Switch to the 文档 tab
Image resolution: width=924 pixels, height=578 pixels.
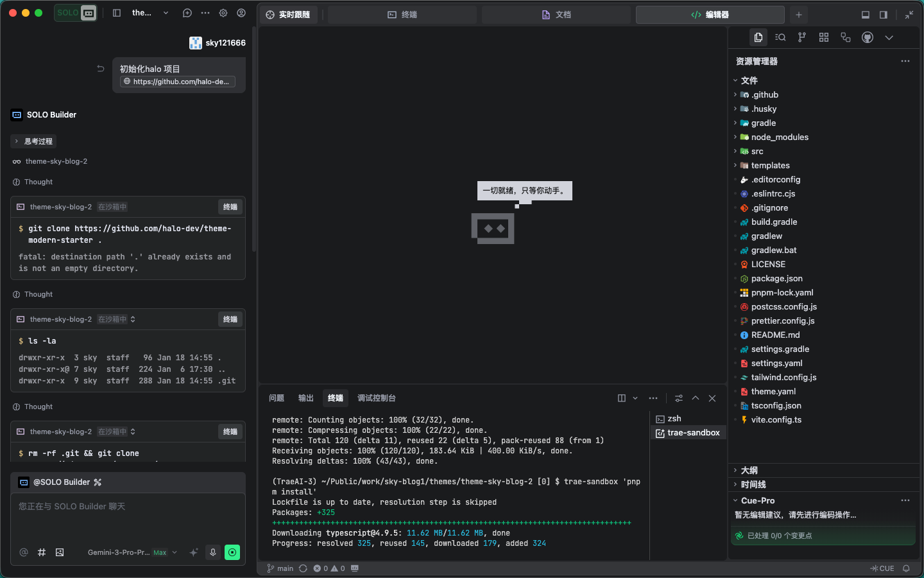pos(556,15)
